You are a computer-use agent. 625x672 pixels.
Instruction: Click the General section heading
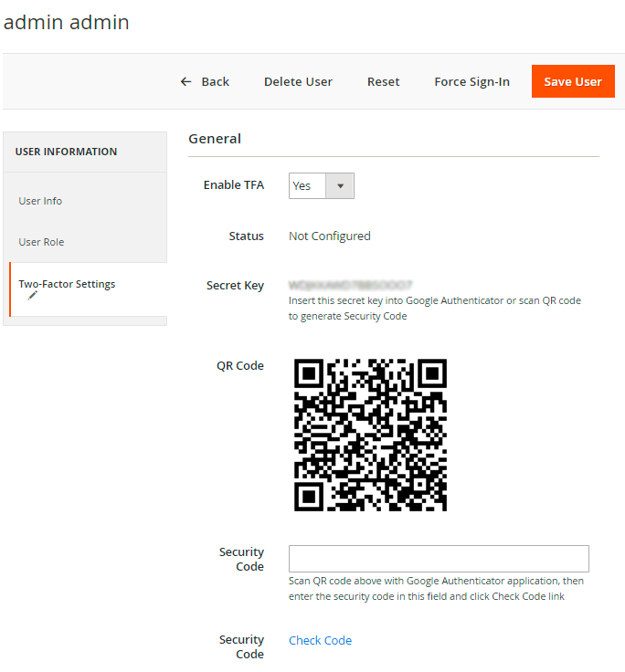tap(215, 139)
